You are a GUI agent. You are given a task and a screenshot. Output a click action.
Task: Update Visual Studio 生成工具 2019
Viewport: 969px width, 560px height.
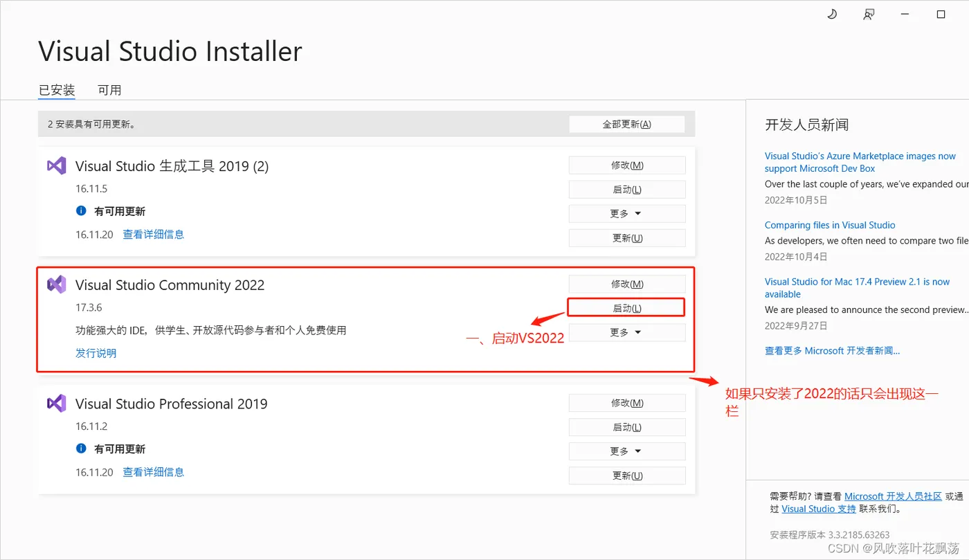point(627,238)
